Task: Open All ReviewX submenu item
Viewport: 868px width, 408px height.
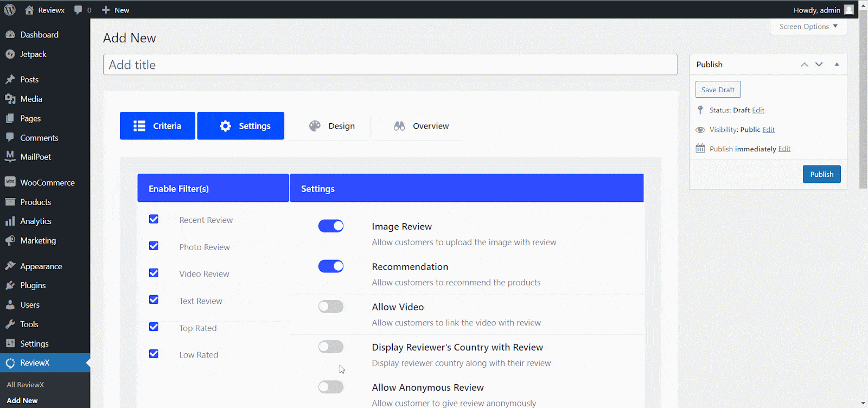Action: point(25,385)
